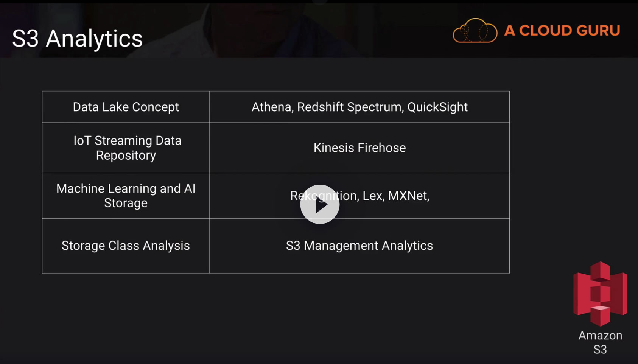Click the S3 Analytics slide title

(77, 39)
